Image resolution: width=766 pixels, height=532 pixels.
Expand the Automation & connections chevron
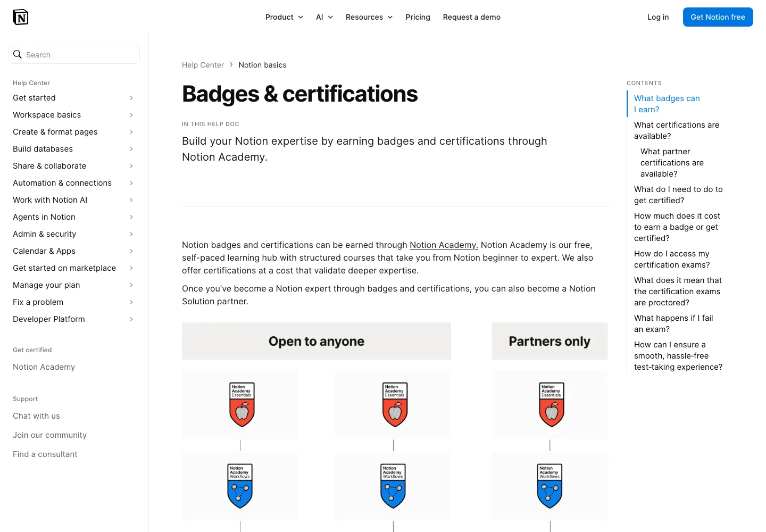(131, 183)
